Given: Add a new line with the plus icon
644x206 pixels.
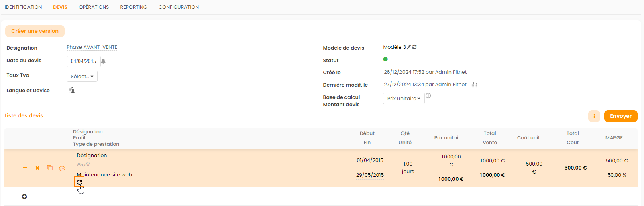Looking at the screenshot, I should pos(24,197).
